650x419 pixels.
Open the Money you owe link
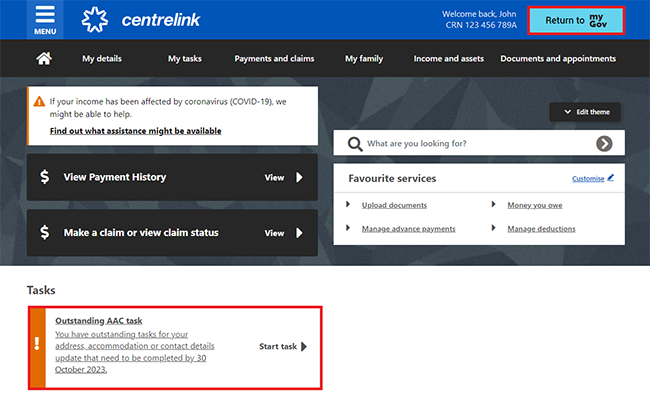click(x=535, y=205)
